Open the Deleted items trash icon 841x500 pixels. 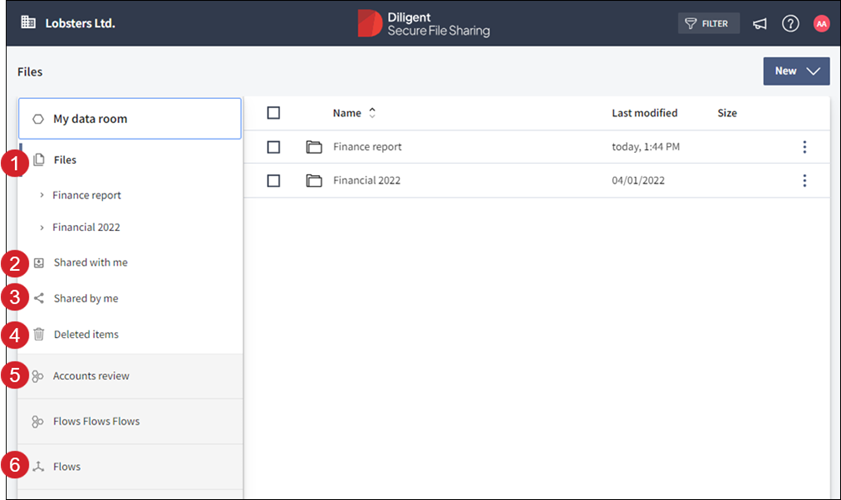pyautogui.click(x=39, y=334)
